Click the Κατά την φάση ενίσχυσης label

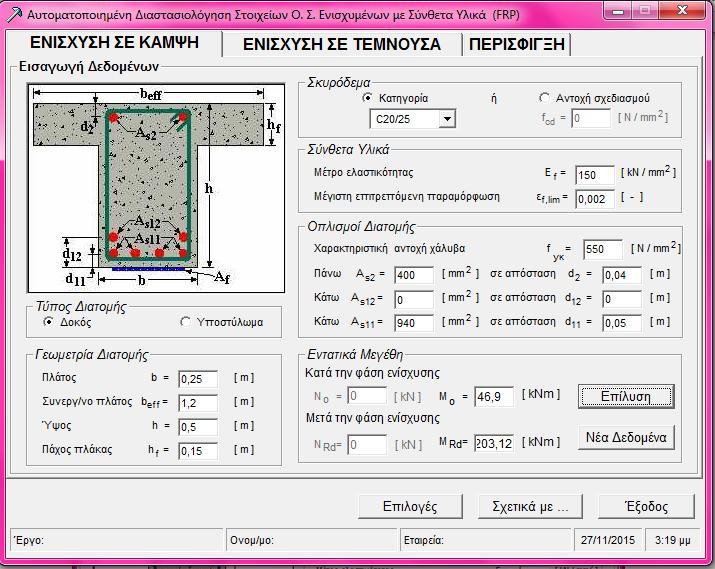(372, 373)
